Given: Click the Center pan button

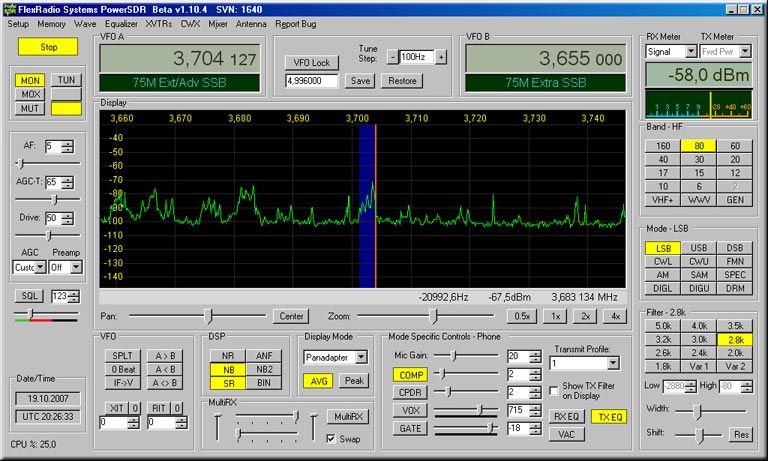Looking at the screenshot, I should pyautogui.click(x=291, y=316).
